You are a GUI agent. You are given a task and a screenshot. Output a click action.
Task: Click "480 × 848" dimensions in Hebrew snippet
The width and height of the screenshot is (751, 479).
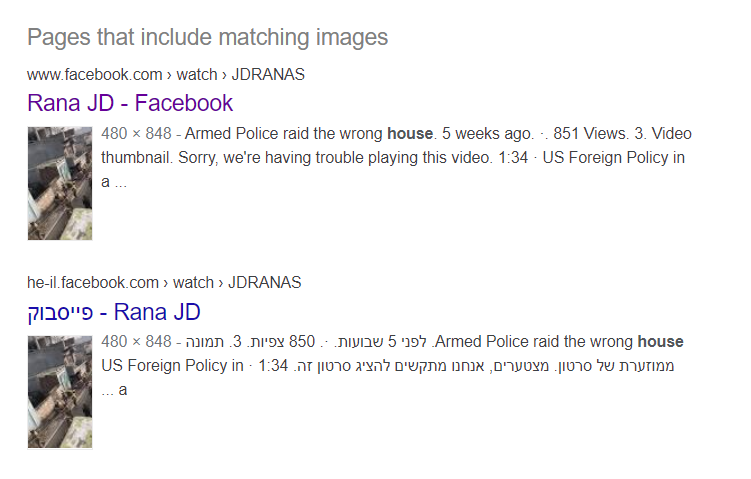click(136, 342)
